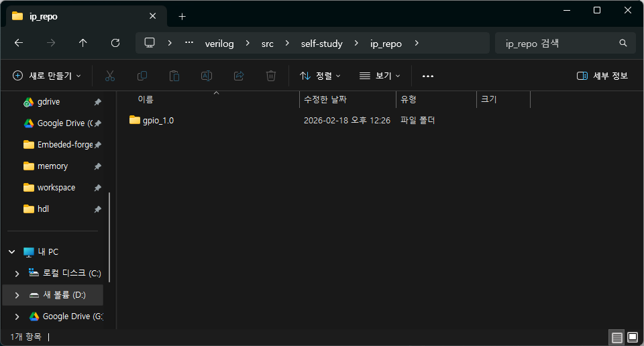Expand the Google Drive (G:) node
The width and height of the screenshot is (644, 346).
coord(17,316)
